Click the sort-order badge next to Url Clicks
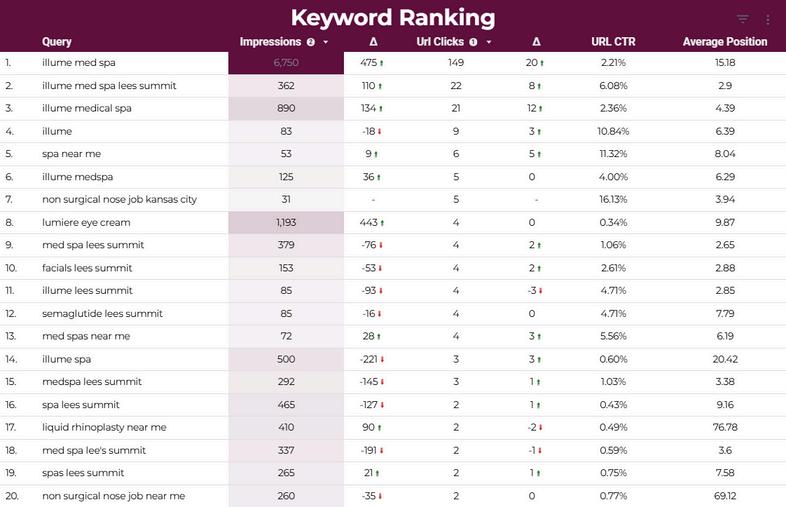 pos(473,42)
